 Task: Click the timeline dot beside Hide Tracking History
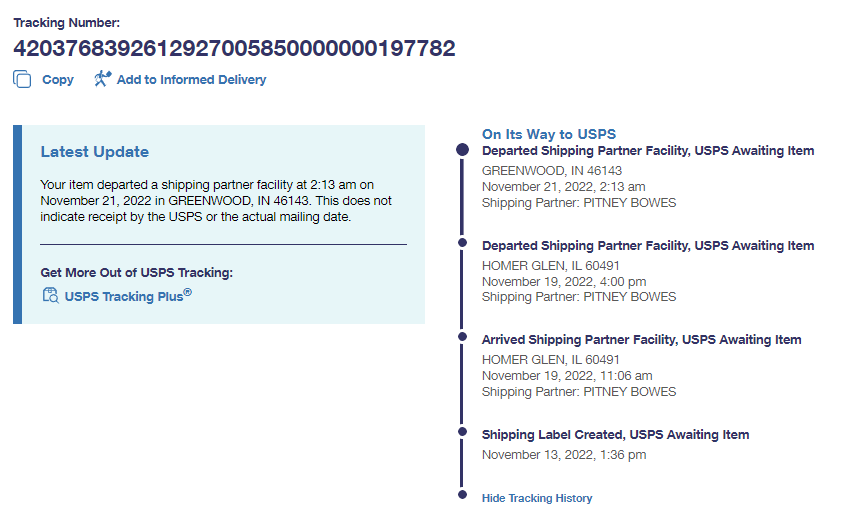click(x=462, y=494)
